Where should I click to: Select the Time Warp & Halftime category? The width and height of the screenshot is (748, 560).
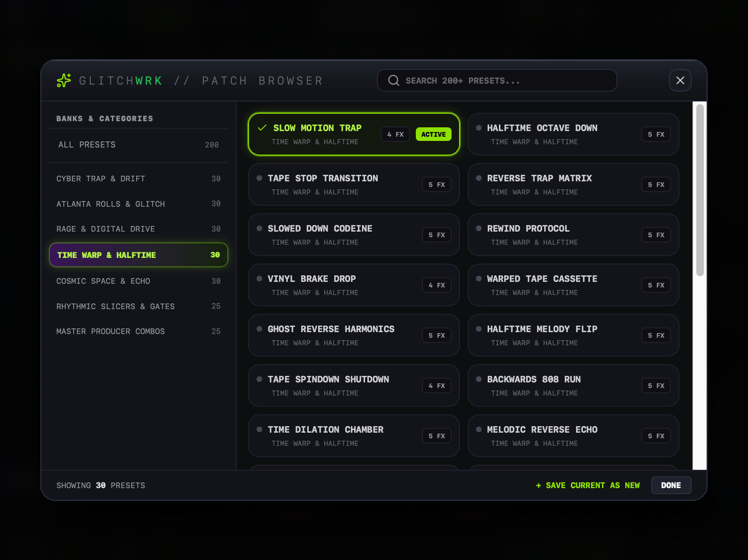click(139, 255)
